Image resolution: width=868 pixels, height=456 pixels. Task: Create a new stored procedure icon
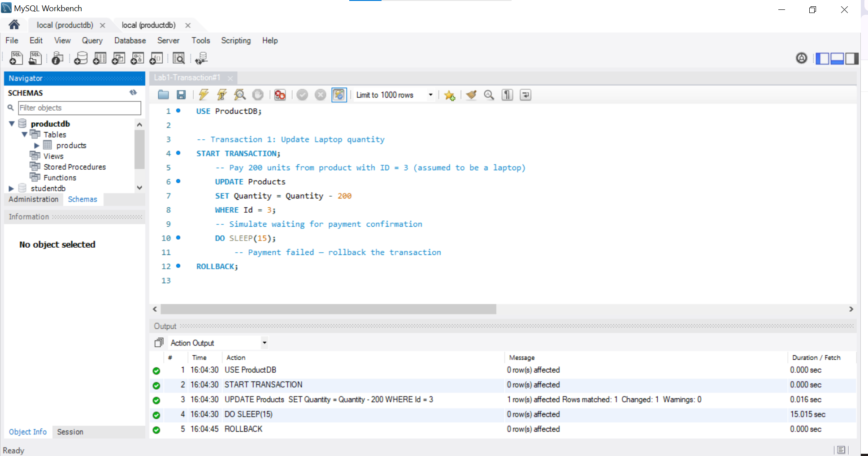(137, 58)
